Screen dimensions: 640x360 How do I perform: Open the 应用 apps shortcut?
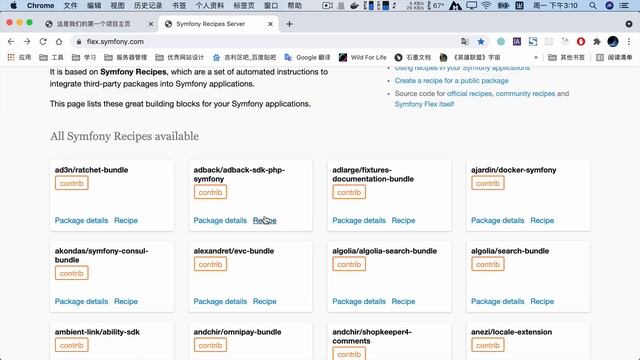pos(19,57)
